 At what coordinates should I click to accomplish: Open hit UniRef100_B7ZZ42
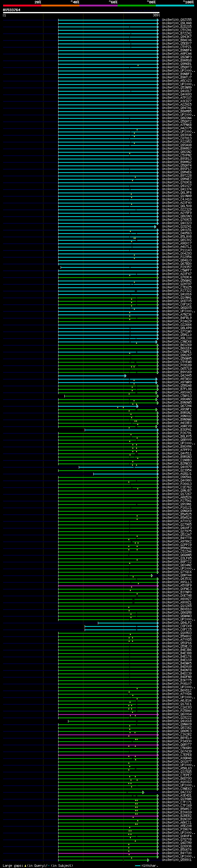coord(177,33)
